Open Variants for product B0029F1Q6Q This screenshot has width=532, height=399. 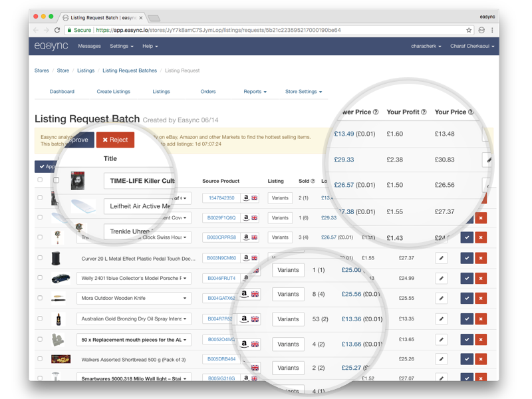(280, 218)
